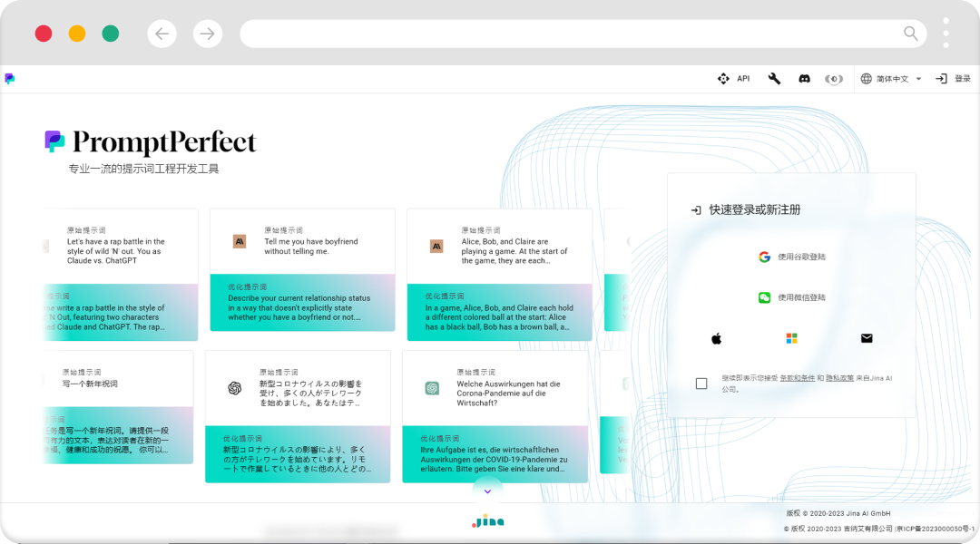Click the search magnifier in address bar
Screen dimensions: 980x544
[x=911, y=34]
